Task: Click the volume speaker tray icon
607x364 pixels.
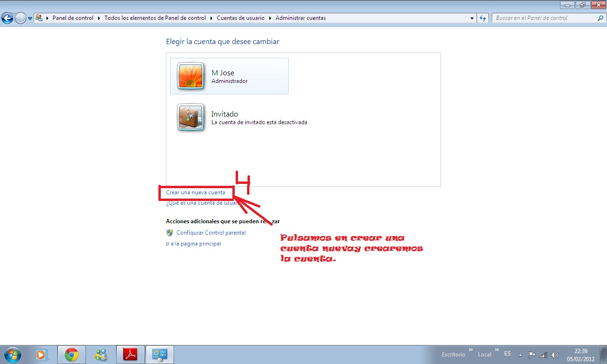Action: point(555,355)
